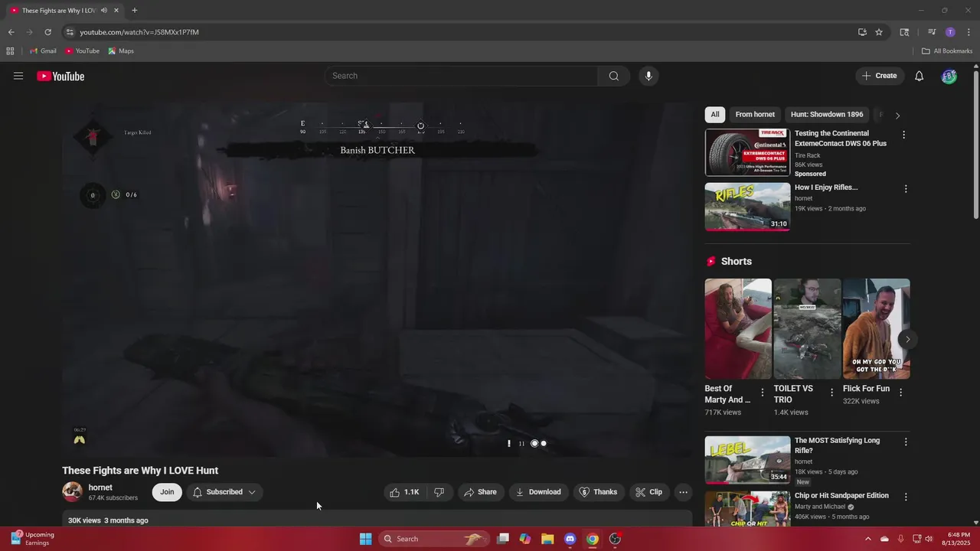Open Tire Rack sponsored video thumbnail
The height and width of the screenshot is (551, 980).
[747, 152]
